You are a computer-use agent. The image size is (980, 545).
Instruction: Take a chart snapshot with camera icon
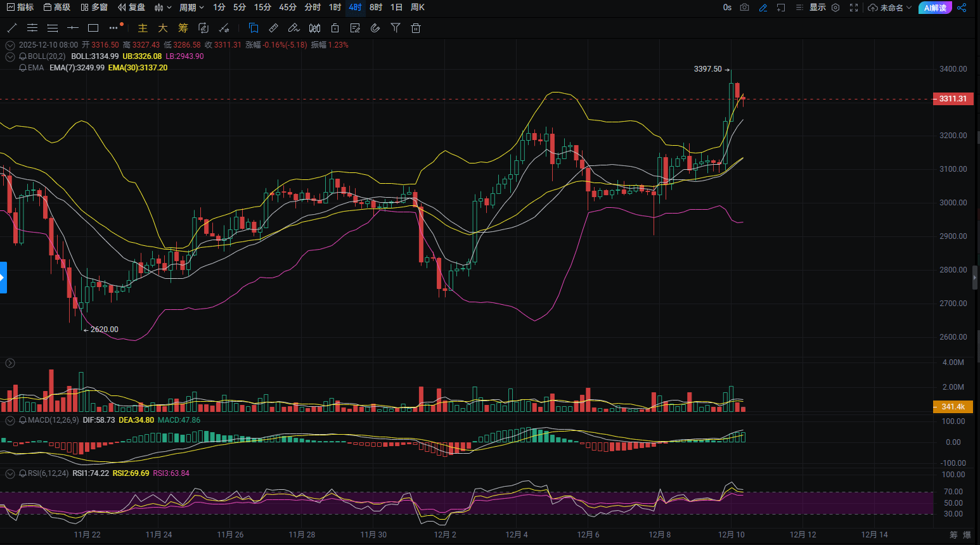coord(745,8)
